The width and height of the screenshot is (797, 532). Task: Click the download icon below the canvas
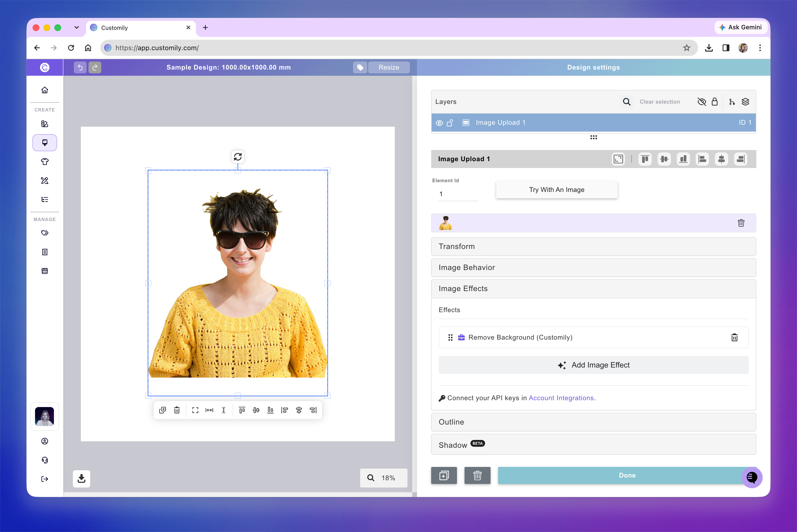pos(81,478)
